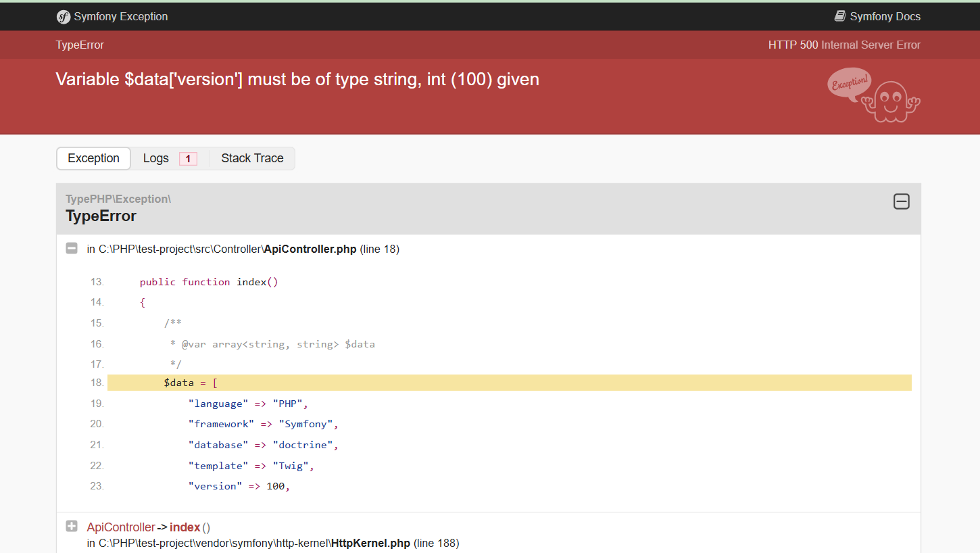Image resolution: width=980 pixels, height=553 pixels.
Task: Click code line '"database" => "doctrine",'
Action: 263,445
